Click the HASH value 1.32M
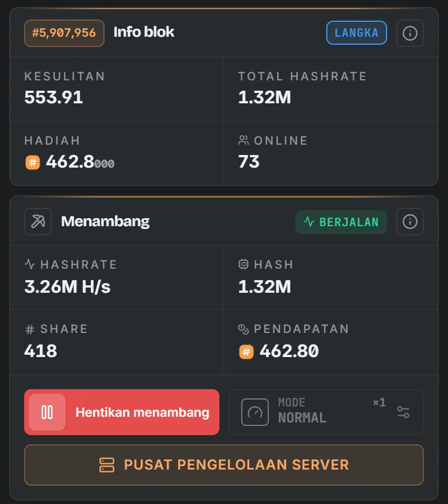The width and height of the screenshot is (448, 504). point(265,286)
